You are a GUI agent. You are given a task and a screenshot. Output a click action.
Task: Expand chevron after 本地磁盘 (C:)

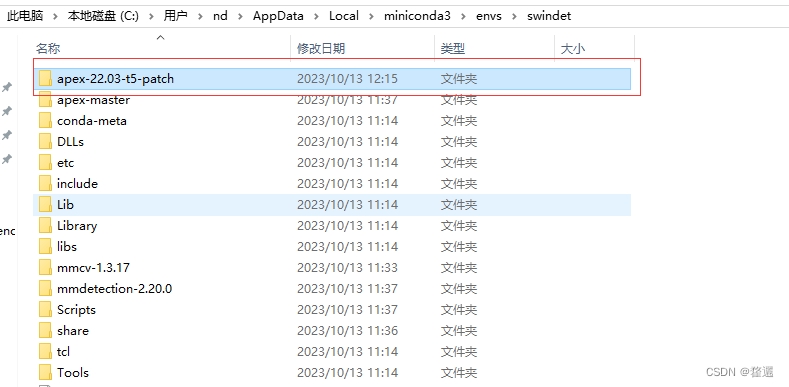151,16
